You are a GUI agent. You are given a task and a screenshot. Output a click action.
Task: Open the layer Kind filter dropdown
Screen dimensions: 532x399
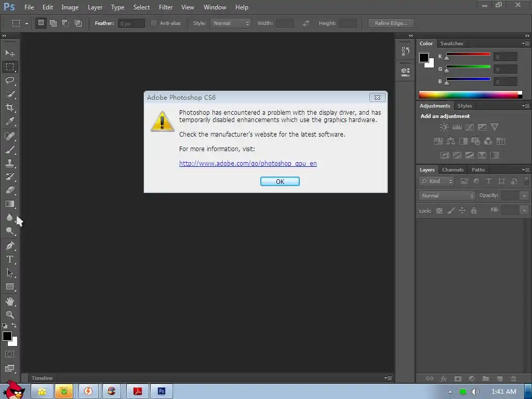[436, 181]
